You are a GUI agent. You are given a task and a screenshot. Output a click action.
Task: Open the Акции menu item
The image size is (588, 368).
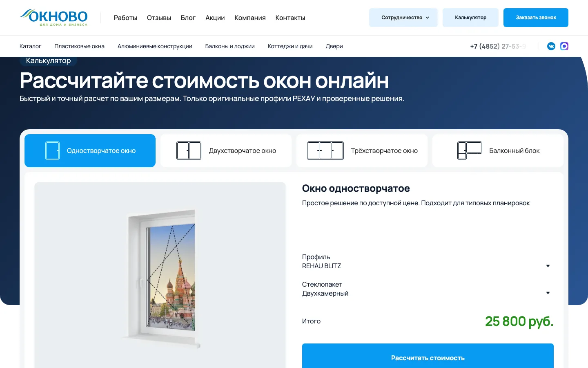tap(215, 18)
